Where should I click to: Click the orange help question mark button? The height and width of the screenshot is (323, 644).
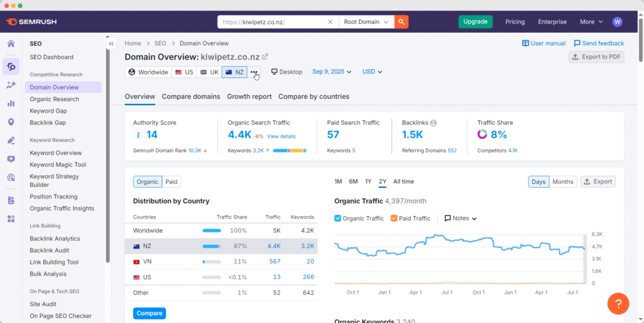tap(618, 304)
